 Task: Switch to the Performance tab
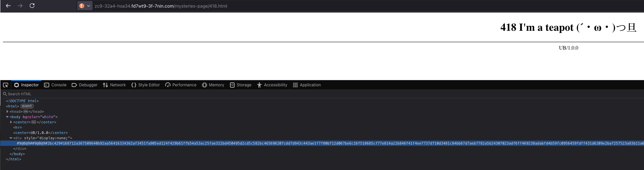(x=181, y=85)
